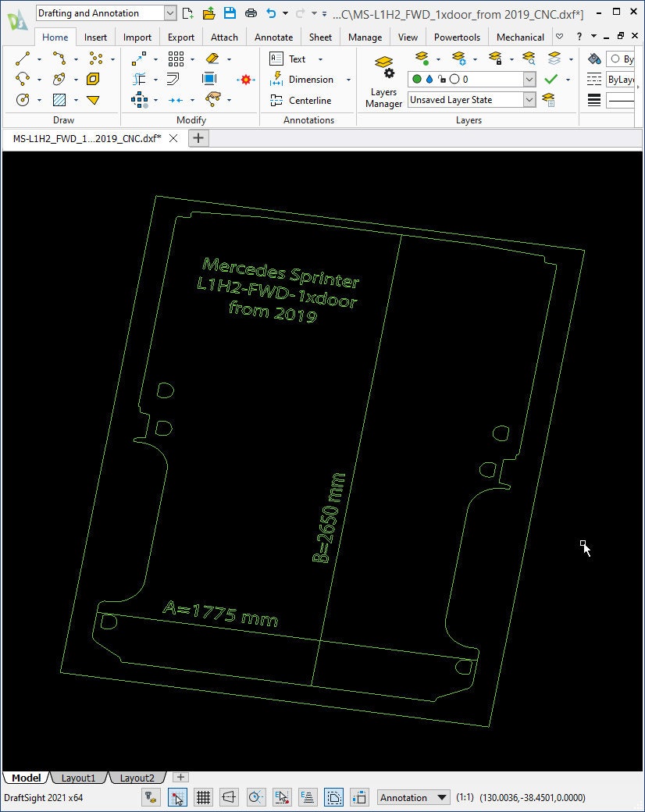645x812 pixels.
Task: Click the Text annotation button
Action: click(x=288, y=59)
